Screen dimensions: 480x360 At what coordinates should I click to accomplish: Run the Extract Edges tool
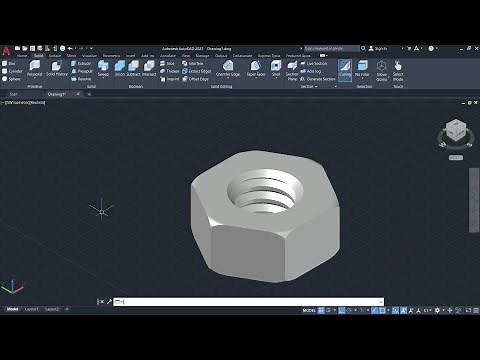point(197,71)
